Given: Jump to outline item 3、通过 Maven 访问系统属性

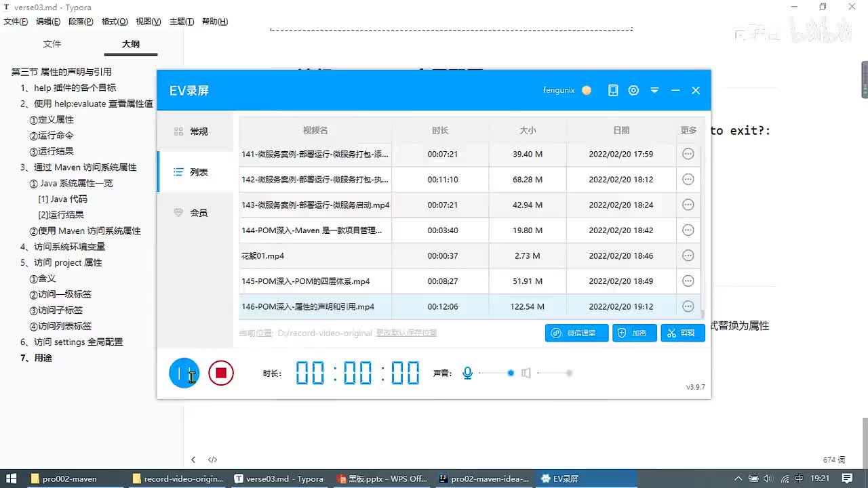Looking at the screenshot, I should pos(79,167).
